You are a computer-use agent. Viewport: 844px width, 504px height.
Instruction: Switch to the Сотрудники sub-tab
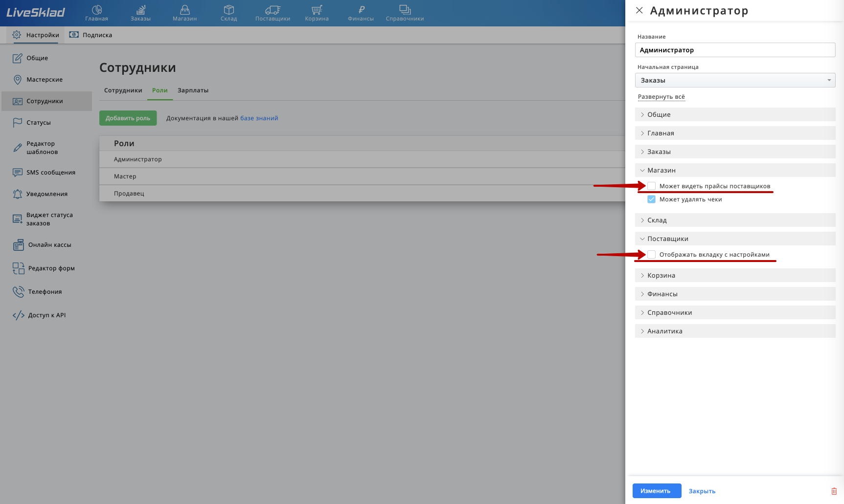123,90
